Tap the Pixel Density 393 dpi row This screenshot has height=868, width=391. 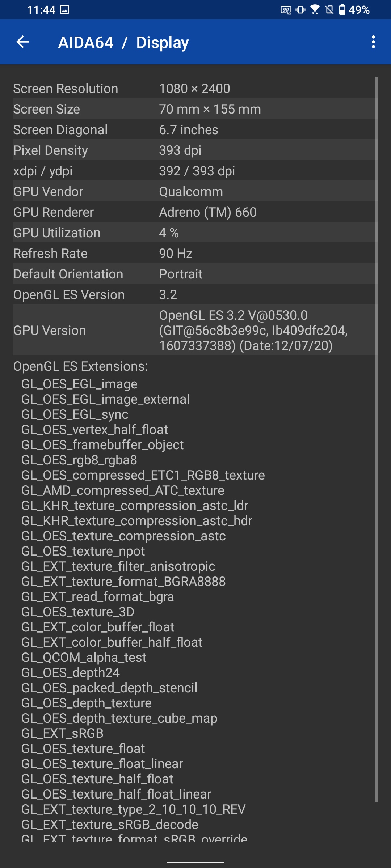click(x=195, y=150)
